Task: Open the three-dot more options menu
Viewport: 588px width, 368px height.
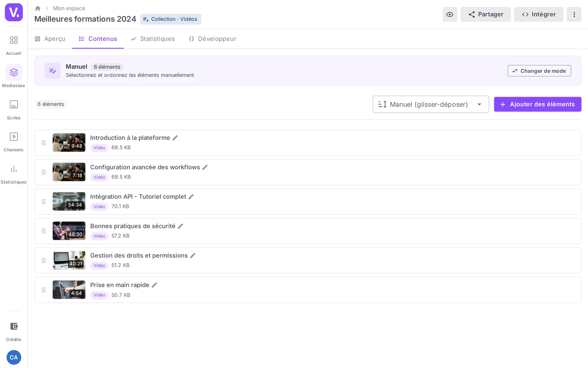Action: (574, 14)
